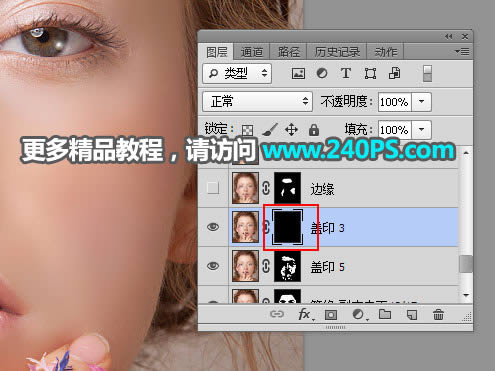
Task: Click the 不透明度 100% value field
Action: pos(395,102)
